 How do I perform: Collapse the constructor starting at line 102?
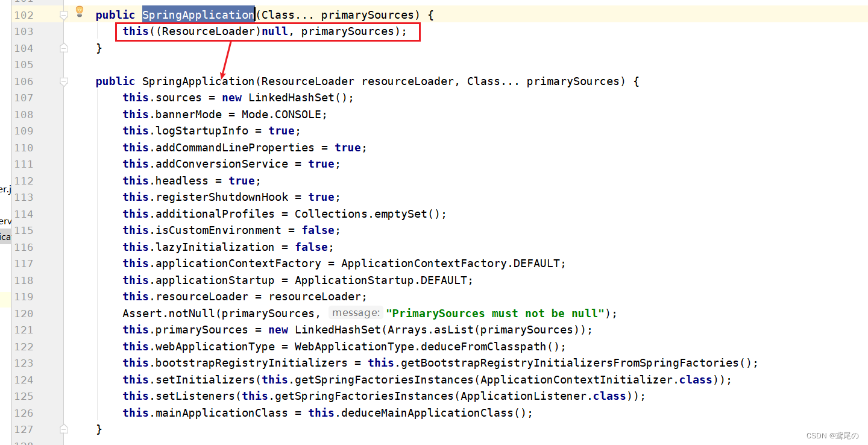(64, 15)
